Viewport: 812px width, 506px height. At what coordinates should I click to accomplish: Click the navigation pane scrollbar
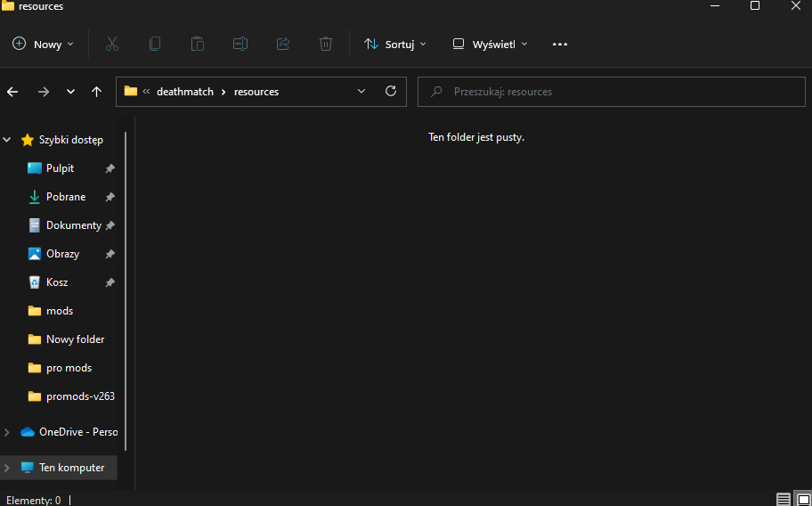(126, 291)
